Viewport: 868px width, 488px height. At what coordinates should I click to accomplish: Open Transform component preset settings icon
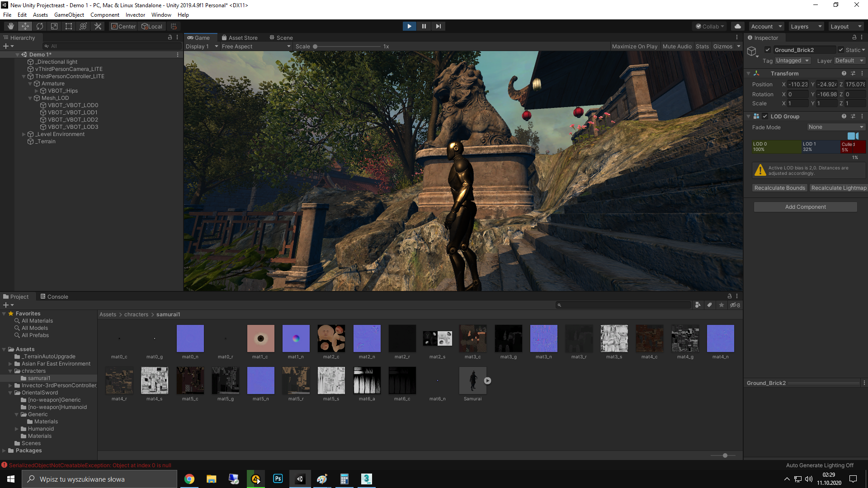853,73
